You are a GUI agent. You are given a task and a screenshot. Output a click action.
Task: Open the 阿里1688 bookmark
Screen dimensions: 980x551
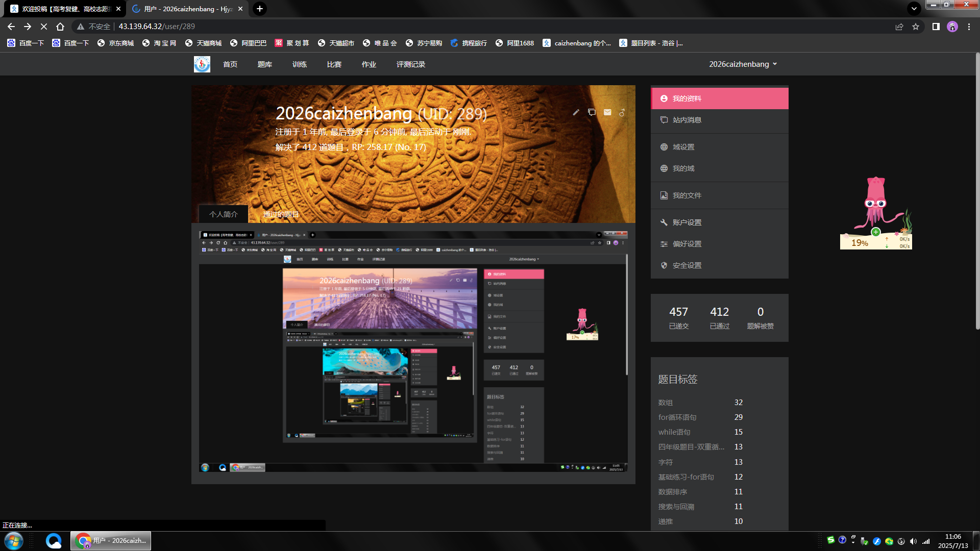coord(514,43)
